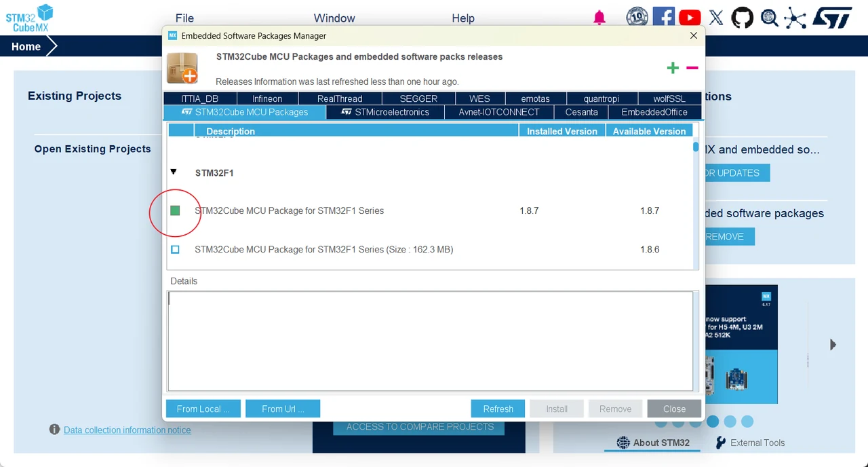
Task: Collapse the STM32F1 tree node
Action: [x=174, y=172]
